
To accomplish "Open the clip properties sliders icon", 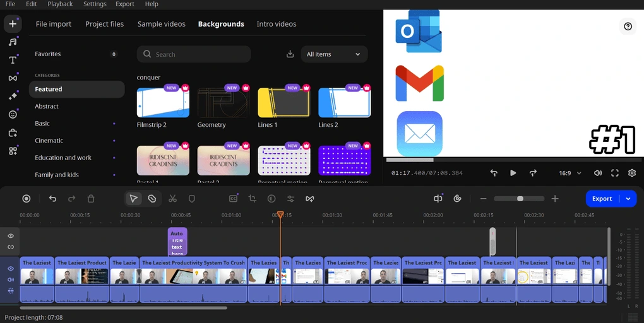I will click(290, 199).
